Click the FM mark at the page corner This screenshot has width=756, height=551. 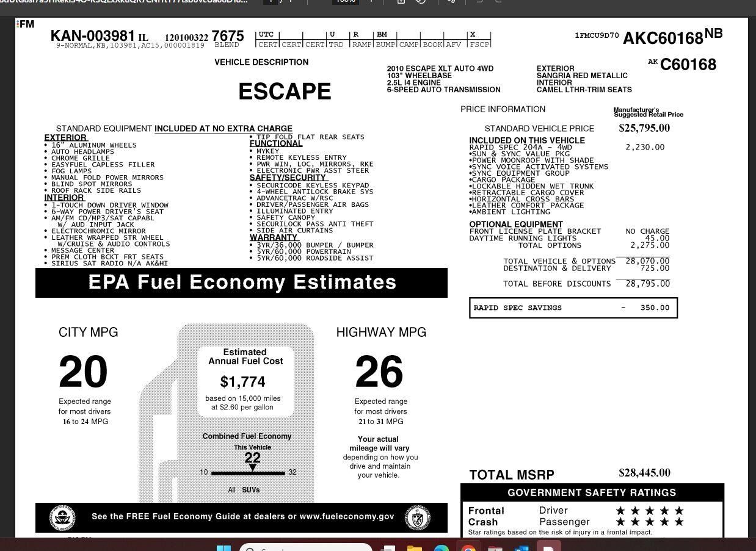click(26, 24)
